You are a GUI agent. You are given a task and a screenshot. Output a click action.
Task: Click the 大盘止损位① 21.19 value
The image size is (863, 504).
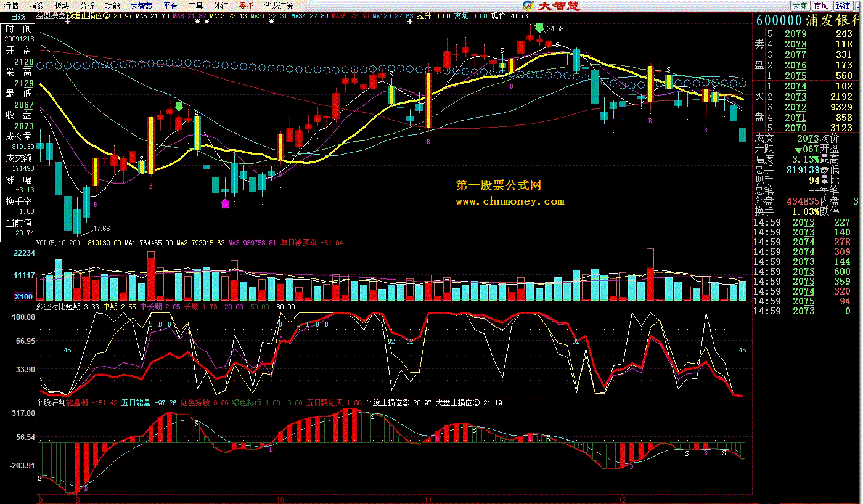(x=468, y=402)
